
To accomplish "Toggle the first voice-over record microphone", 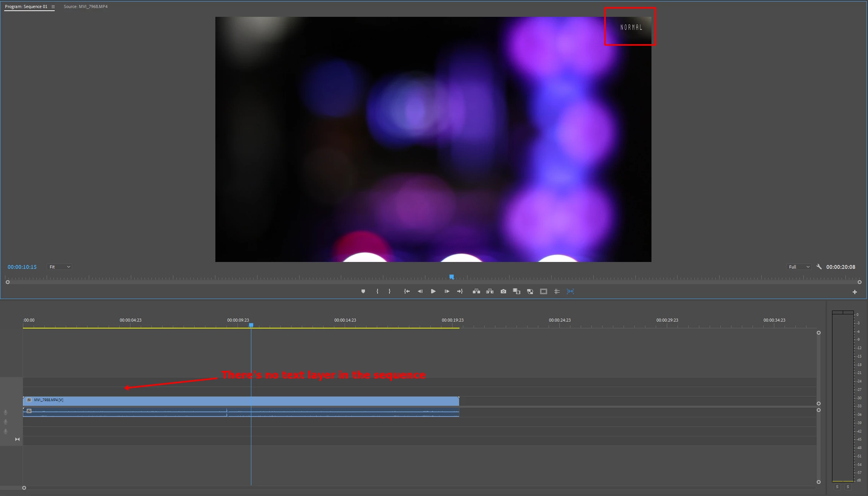I will tap(6, 412).
